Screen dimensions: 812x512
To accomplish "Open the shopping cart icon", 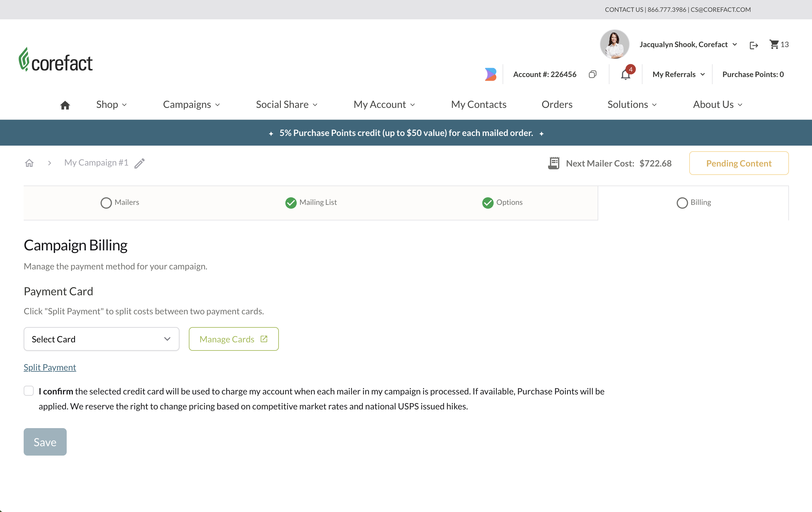I will point(774,44).
